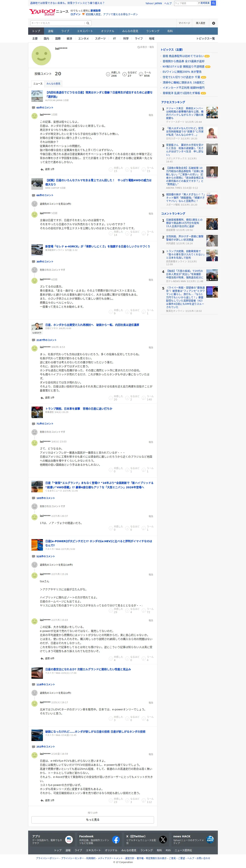
Task: Open the 60件のコメント speech bubble link
Action: click(x=42, y=107)
